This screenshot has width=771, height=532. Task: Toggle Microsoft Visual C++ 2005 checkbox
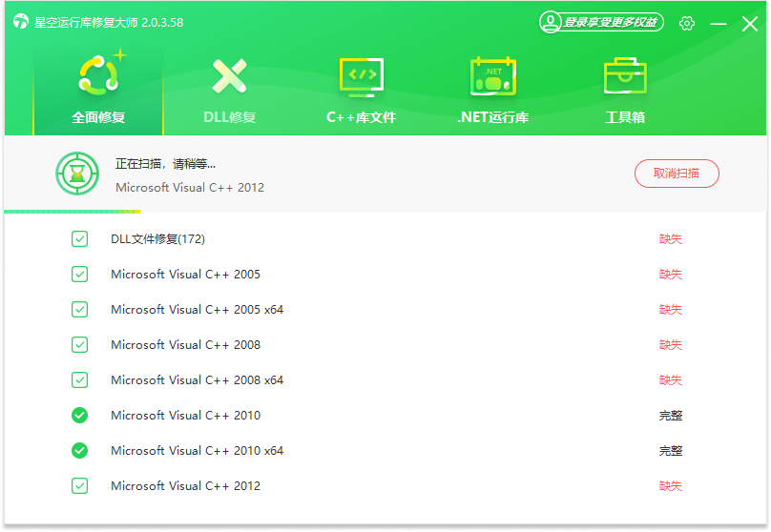[x=79, y=275]
